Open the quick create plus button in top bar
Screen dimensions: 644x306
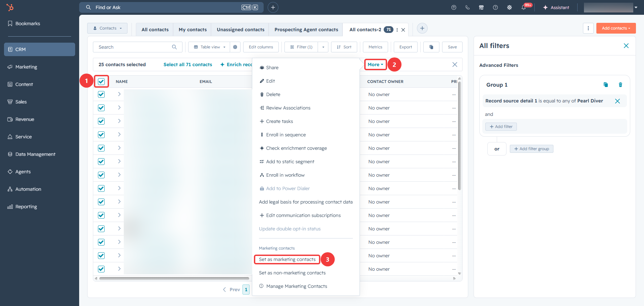click(x=273, y=7)
